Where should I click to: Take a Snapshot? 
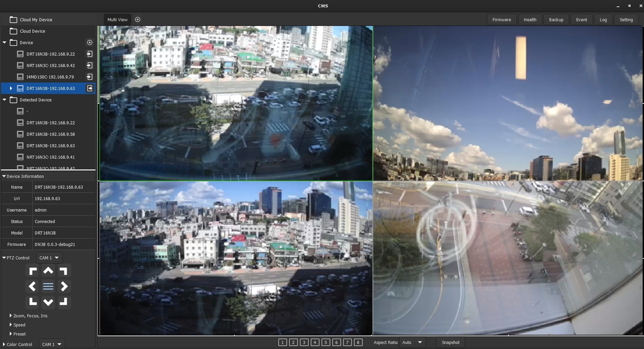point(450,342)
